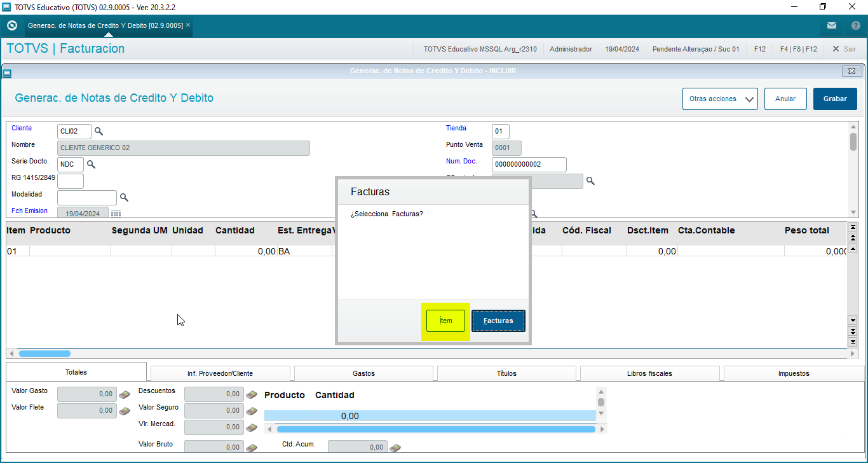Select item row 01 in the grid
The width and height of the screenshot is (868, 463).
coord(427,251)
